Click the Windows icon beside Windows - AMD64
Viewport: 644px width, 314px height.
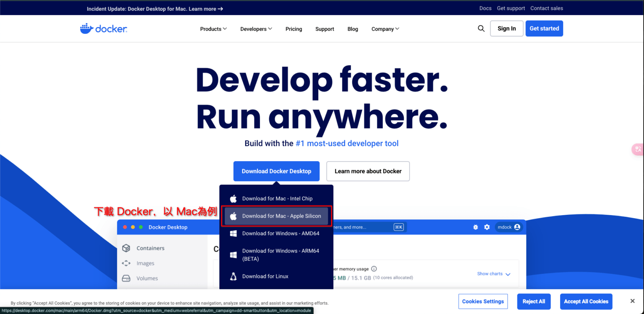(234, 234)
